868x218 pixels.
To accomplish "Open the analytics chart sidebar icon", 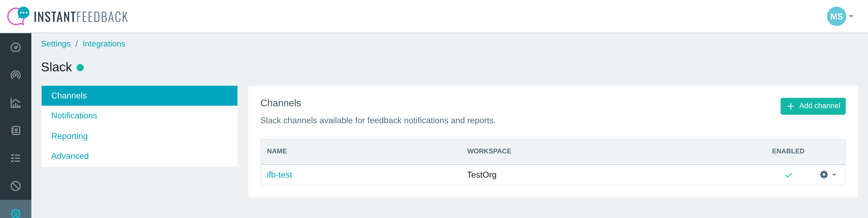I will [x=15, y=103].
